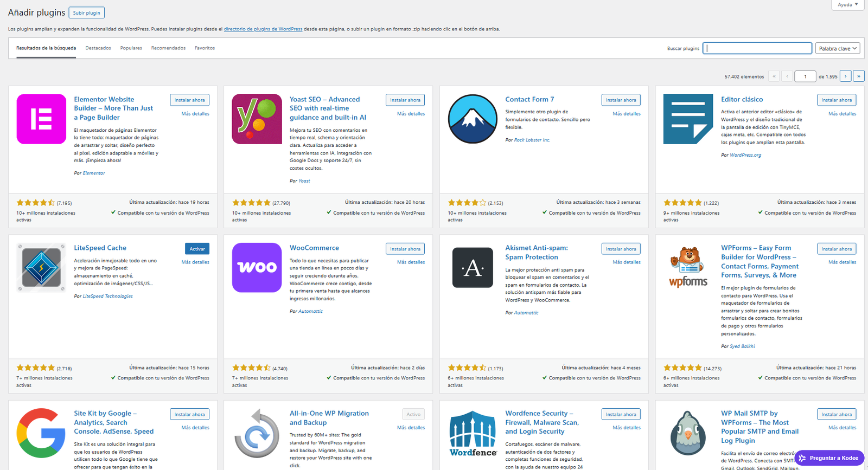This screenshot has height=470, width=868.
Task: Click the Akismet Anti-spam icon
Action: pyautogui.click(x=473, y=268)
